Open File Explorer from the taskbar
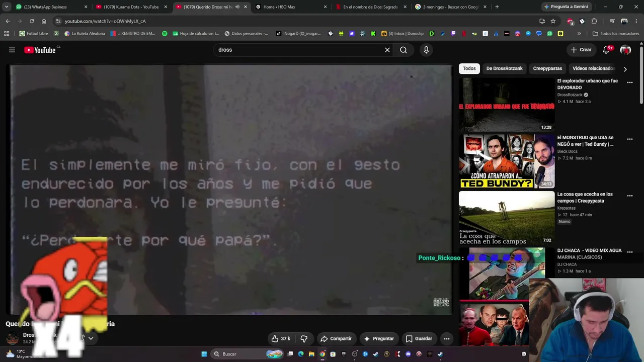Screen dimensions: 644x362 (x=311, y=354)
